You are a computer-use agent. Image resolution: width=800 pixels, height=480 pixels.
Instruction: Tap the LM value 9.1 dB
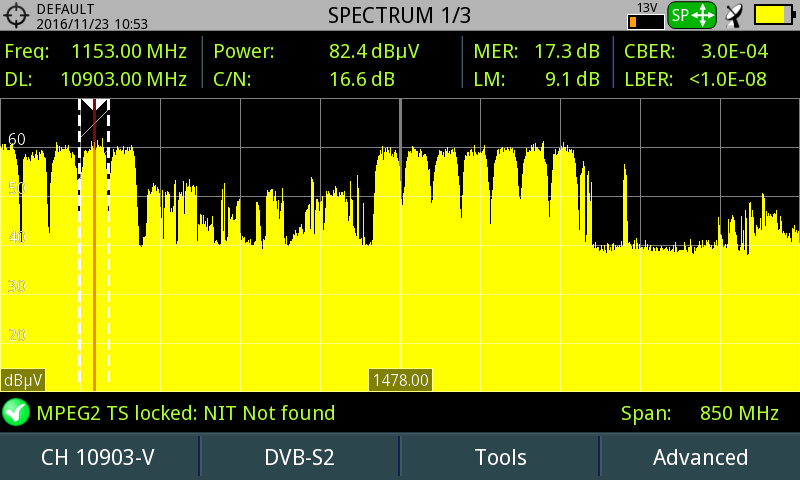572,79
